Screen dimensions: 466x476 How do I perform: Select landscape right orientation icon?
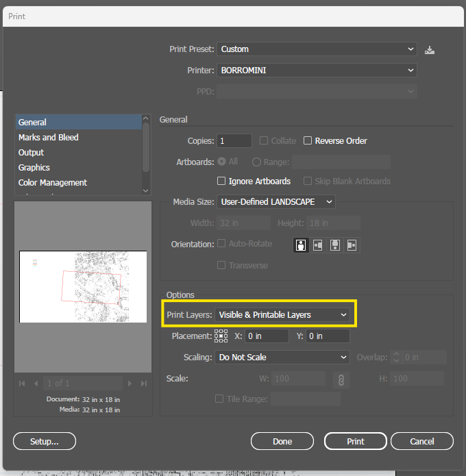coord(352,245)
